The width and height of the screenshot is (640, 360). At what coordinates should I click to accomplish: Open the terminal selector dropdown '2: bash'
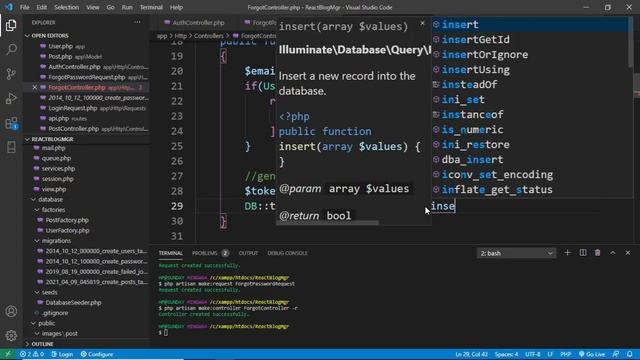click(x=516, y=253)
